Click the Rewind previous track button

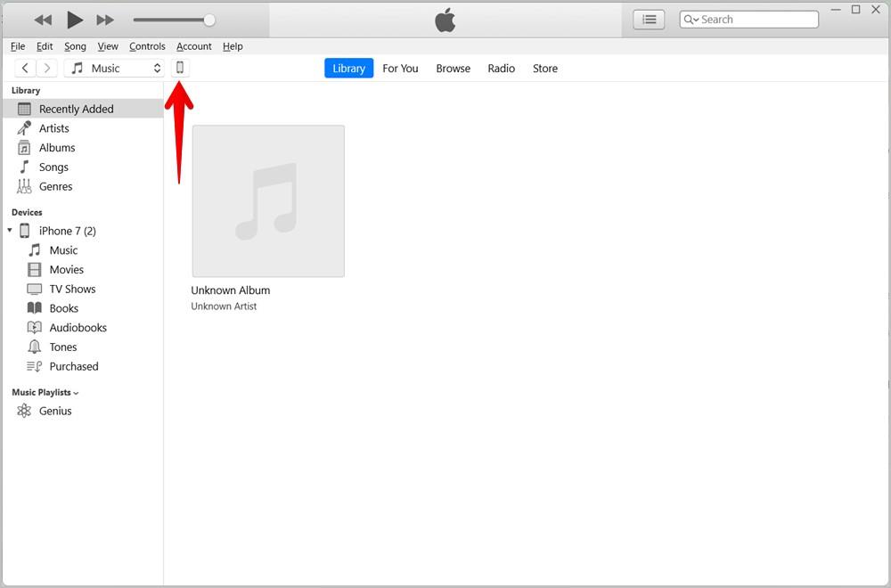point(43,20)
